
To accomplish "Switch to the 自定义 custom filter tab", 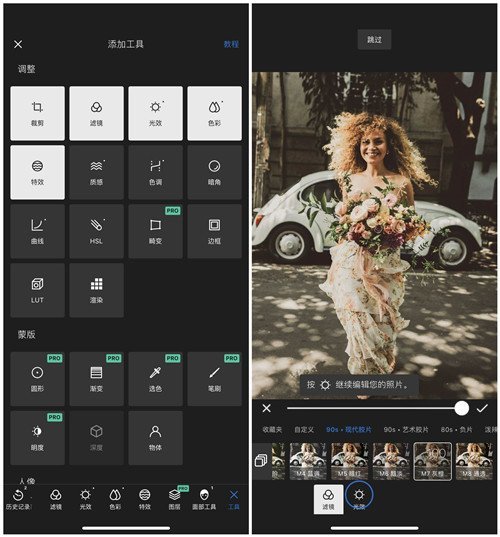I will tap(304, 429).
